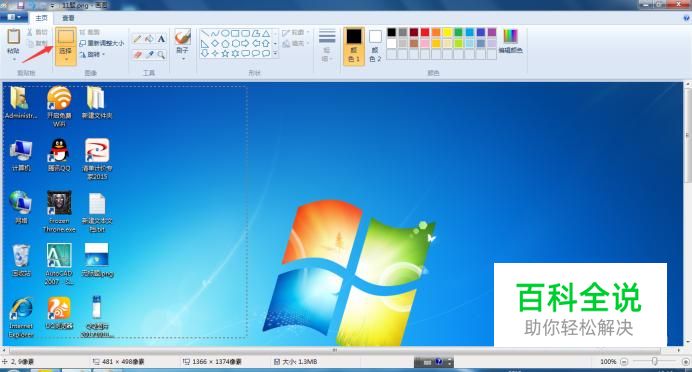The width and height of the screenshot is (692, 372).
Task: Click the 100% zoom level text
Action: [608, 362]
